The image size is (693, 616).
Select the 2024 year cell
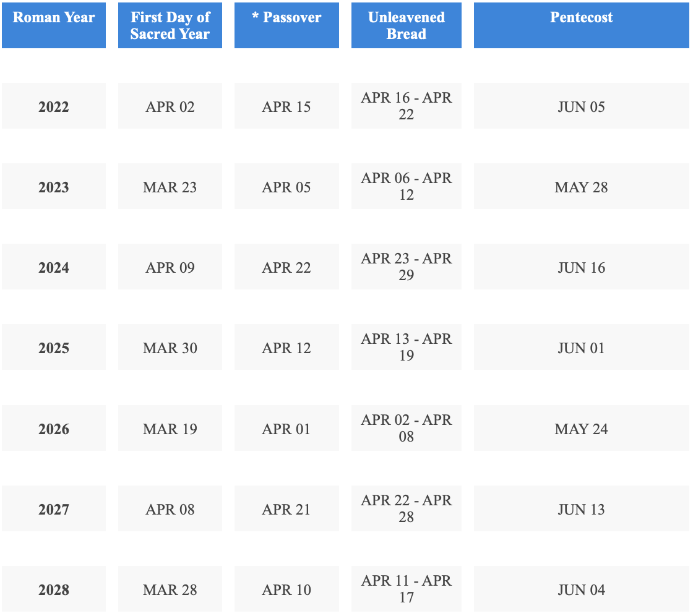click(x=54, y=267)
